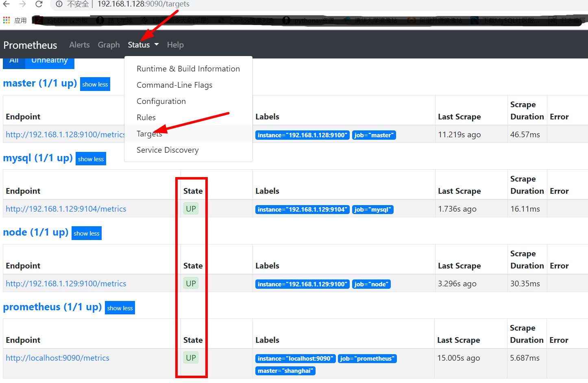The width and height of the screenshot is (588, 383).
Task: Click the job="master" label badge
Action: click(374, 135)
